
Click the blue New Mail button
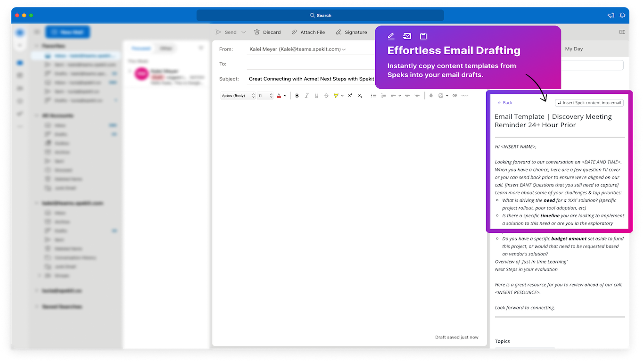pyautogui.click(x=67, y=32)
